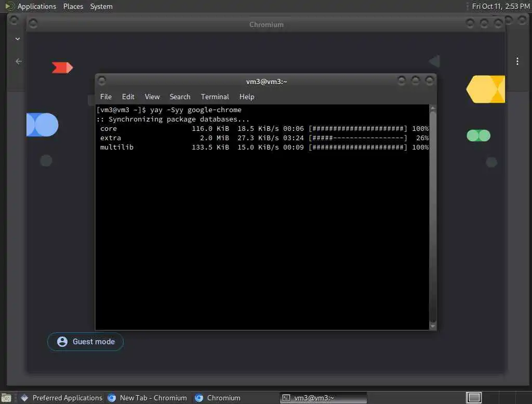This screenshot has width=532, height=404.
Task: Click the person avatar icon in Guest mode
Action: [x=62, y=342]
